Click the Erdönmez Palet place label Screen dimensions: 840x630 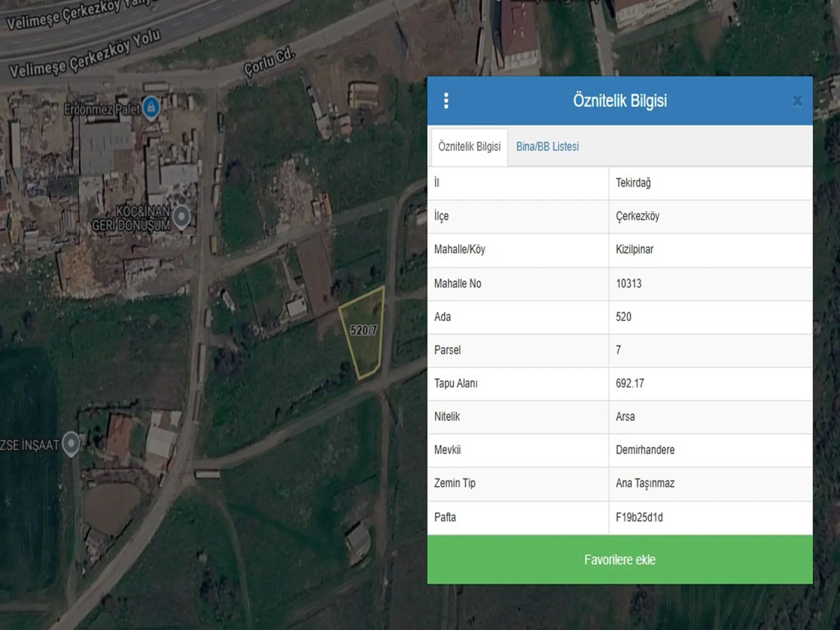102,110
